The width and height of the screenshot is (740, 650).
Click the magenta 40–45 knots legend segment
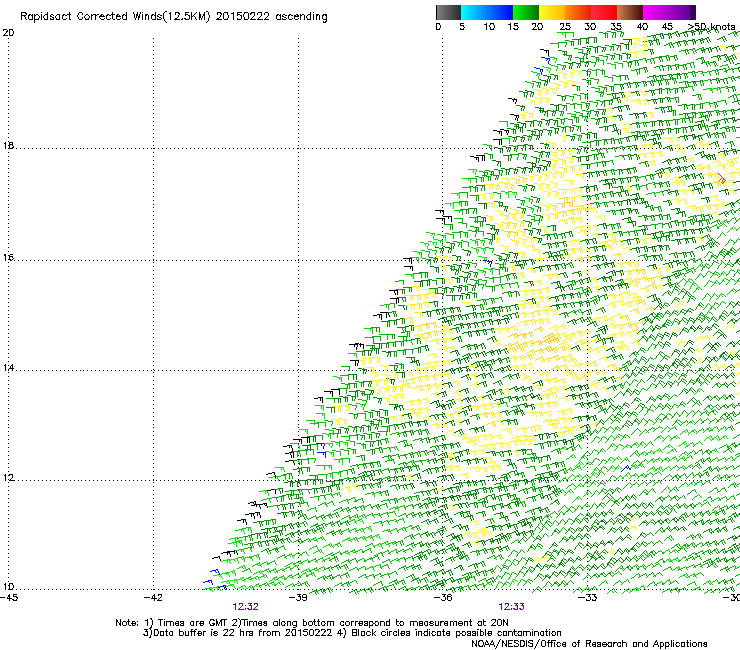click(x=656, y=12)
